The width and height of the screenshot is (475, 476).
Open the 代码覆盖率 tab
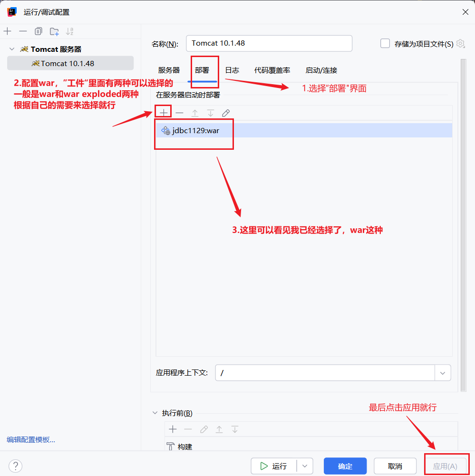(x=272, y=70)
